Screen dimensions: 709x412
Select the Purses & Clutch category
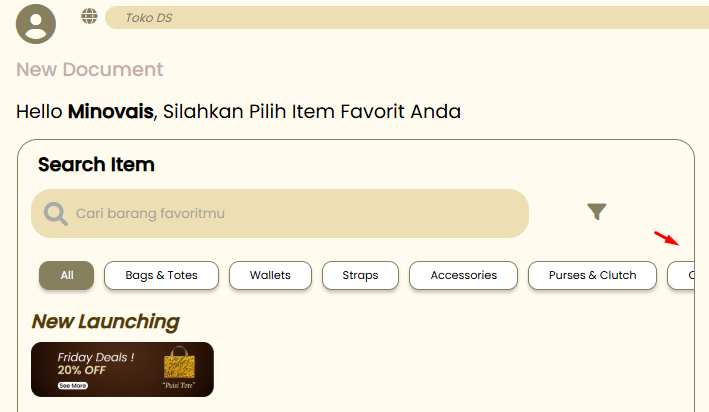[592, 275]
